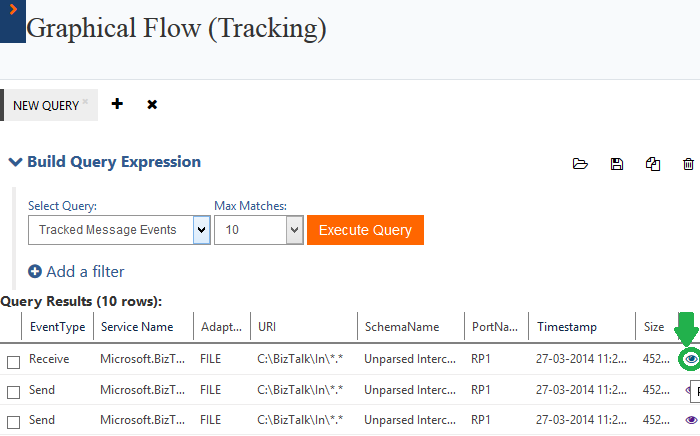This screenshot has width=700, height=436.
Task: Click the delete query trash icon
Action: (x=688, y=164)
